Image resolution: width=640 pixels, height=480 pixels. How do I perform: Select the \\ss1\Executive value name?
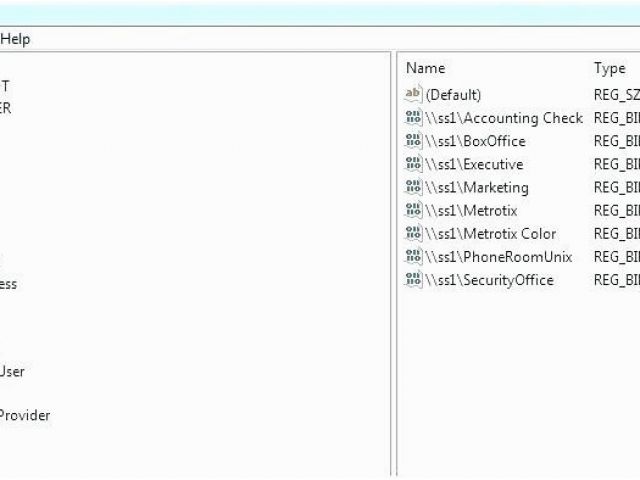(x=474, y=164)
